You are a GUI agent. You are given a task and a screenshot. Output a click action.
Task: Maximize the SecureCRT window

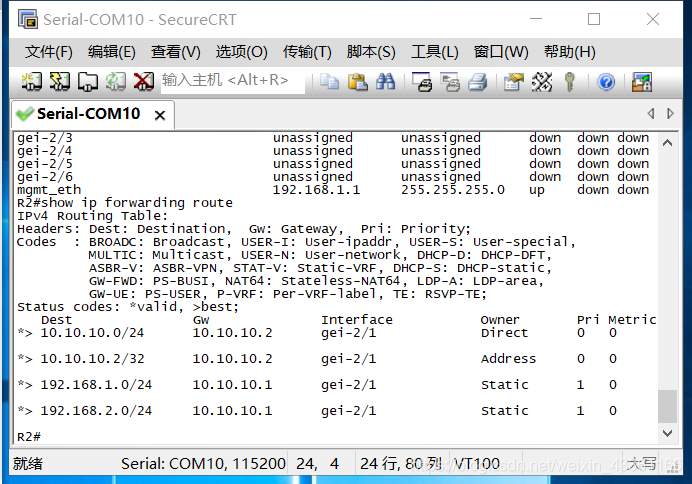point(594,19)
